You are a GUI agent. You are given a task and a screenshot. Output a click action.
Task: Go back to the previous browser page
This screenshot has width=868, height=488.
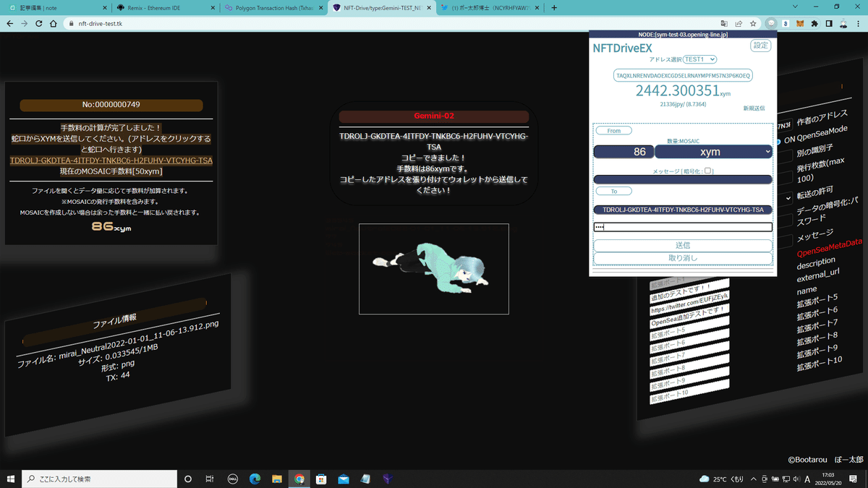tap(9, 23)
